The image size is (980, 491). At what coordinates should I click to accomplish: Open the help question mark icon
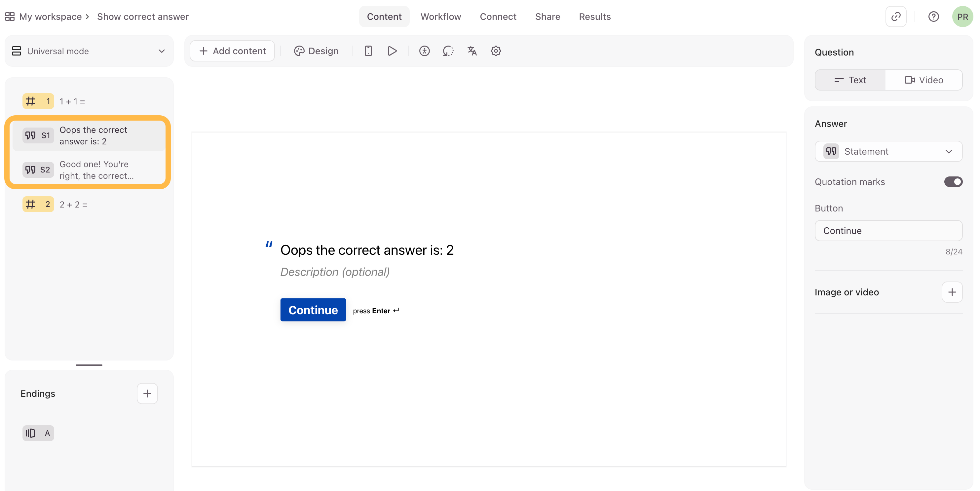[933, 17]
